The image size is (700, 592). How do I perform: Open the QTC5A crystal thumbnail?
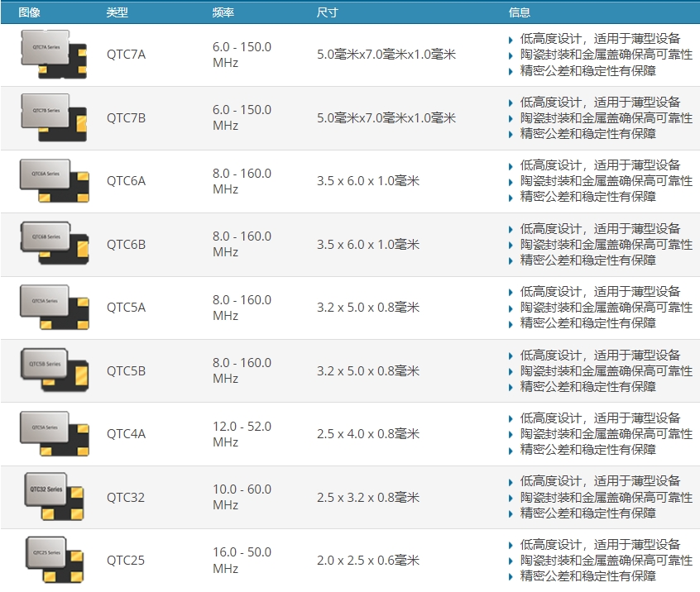click(55, 308)
